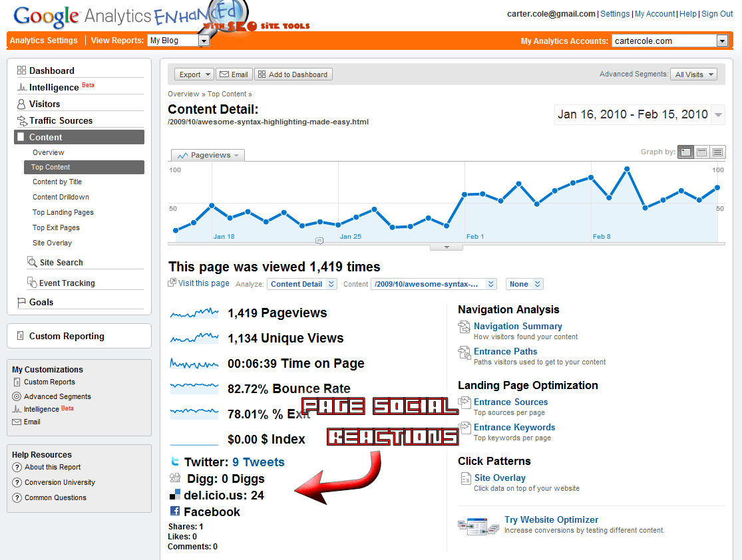Open the date range dropdown arrow

[x=718, y=115]
